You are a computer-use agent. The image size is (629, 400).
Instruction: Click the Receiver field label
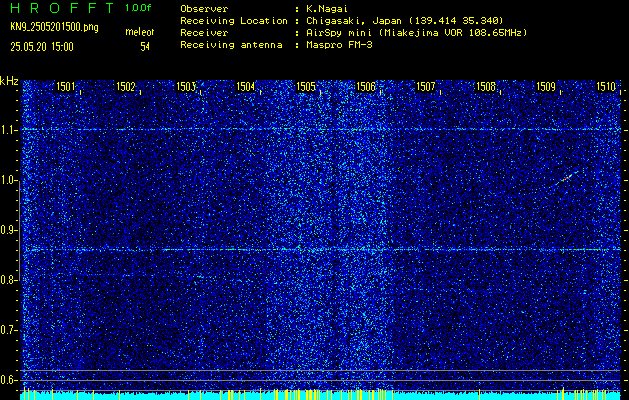(x=204, y=33)
